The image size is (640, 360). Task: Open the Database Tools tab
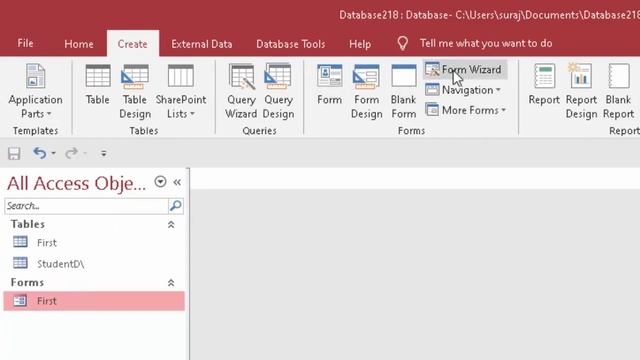pyautogui.click(x=291, y=44)
